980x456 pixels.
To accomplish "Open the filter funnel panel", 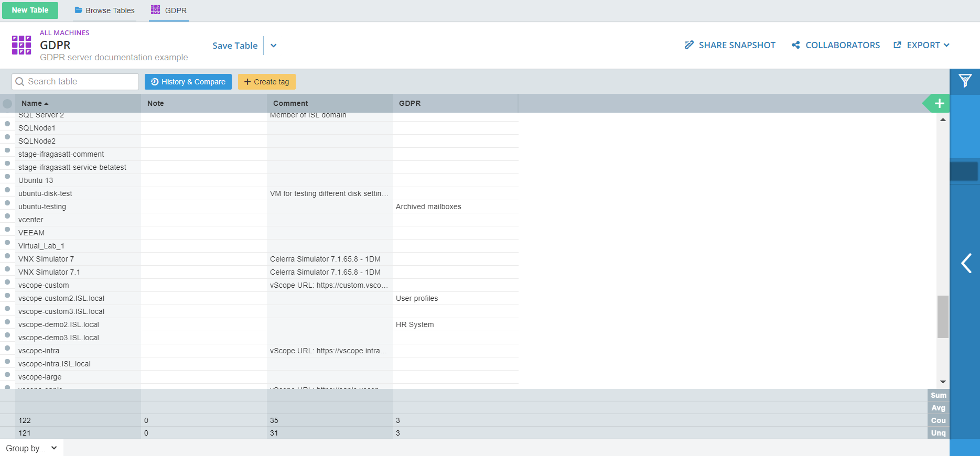I will pyautogui.click(x=965, y=81).
